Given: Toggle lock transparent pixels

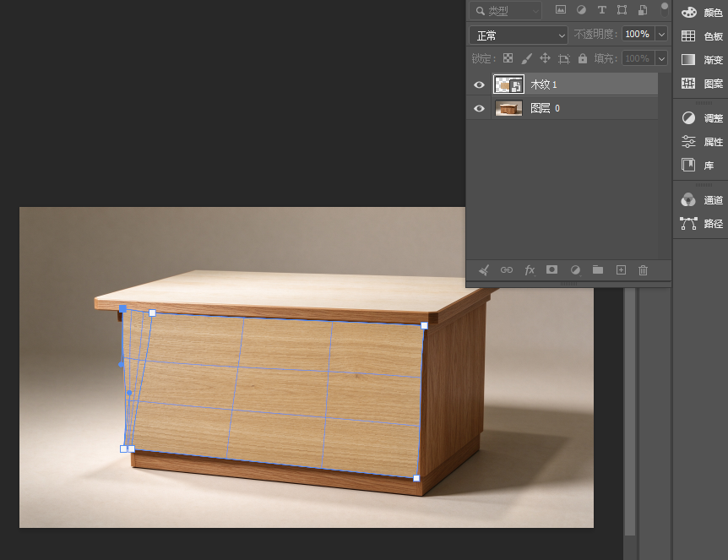Looking at the screenshot, I should [x=508, y=58].
